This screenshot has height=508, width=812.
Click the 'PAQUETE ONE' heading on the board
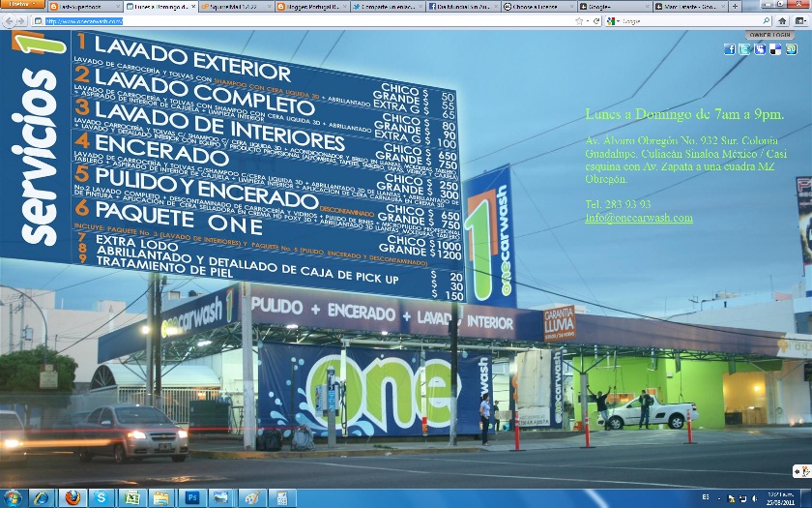pyautogui.click(x=179, y=219)
